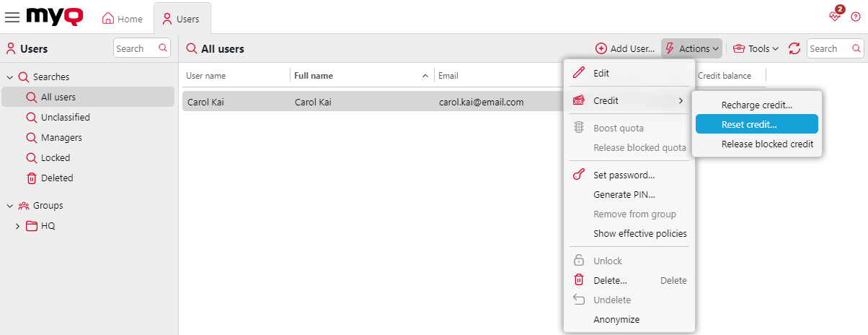Click the Add User button
868x335 pixels.
coord(625,48)
